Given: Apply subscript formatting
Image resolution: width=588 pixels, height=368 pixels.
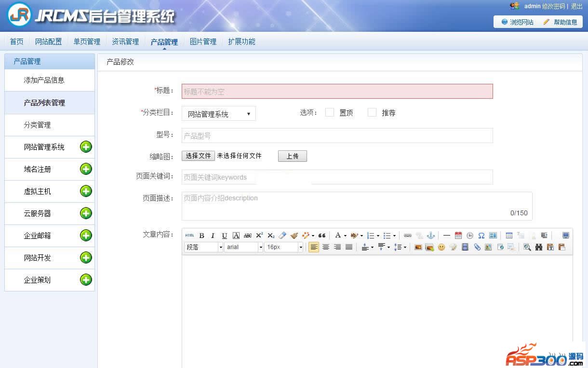Looking at the screenshot, I should tap(271, 236).
